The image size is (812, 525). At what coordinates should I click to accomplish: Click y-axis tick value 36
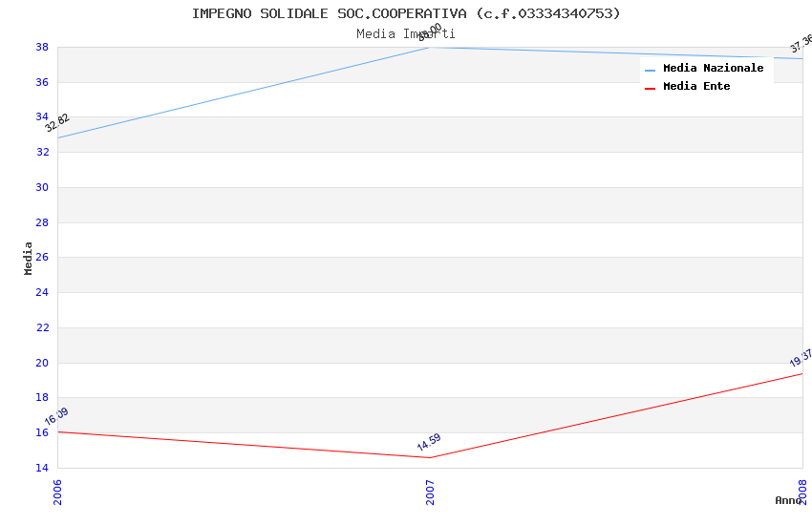pos(42,82)
